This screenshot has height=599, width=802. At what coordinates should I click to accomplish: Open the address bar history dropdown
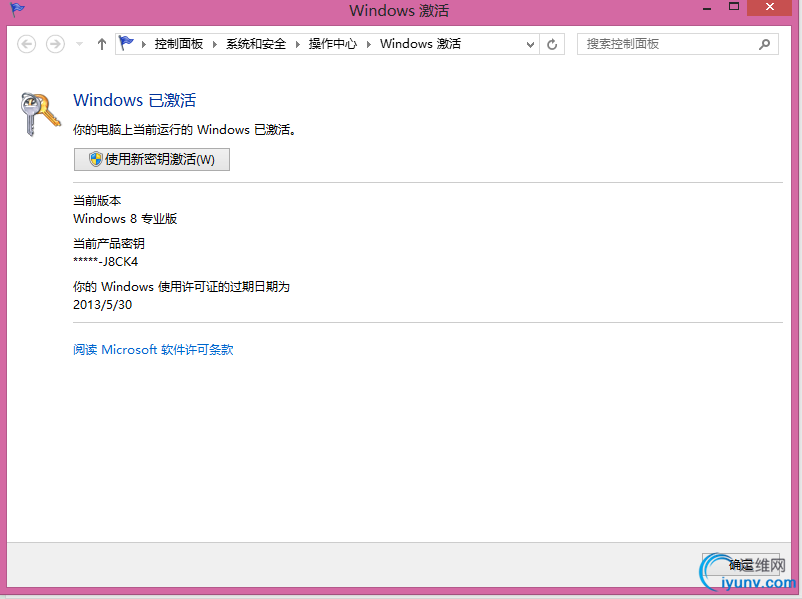530,45
